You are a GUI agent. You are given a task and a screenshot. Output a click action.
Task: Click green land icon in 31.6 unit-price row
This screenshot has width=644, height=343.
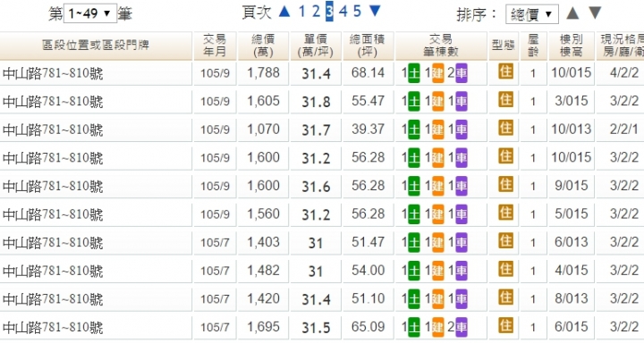pos(414,187)
